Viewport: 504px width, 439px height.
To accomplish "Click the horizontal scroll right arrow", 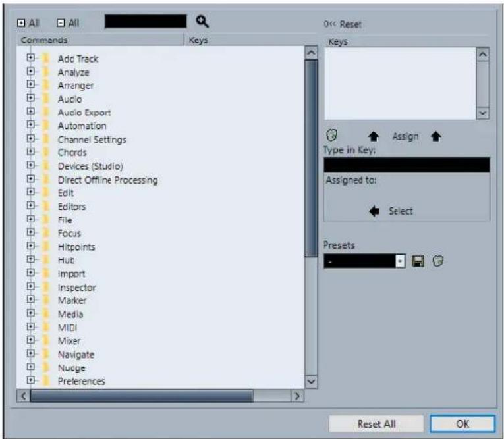I will (x=297, y=396).
